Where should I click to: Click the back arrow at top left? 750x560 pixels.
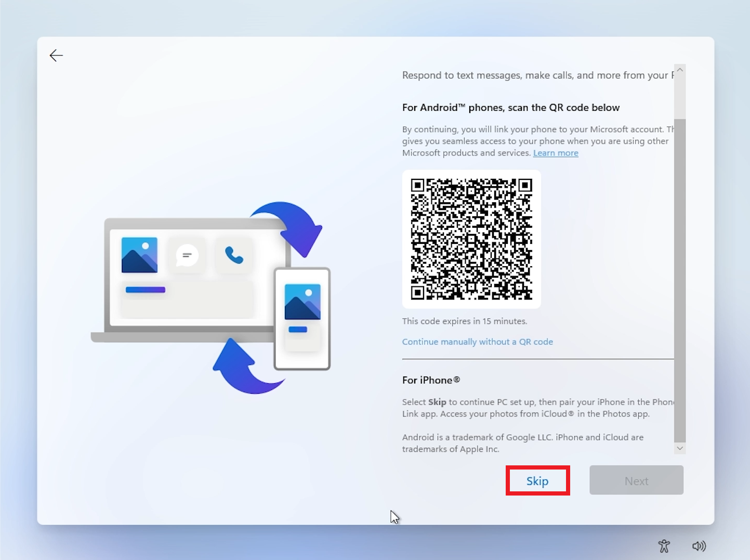point(56,55)
